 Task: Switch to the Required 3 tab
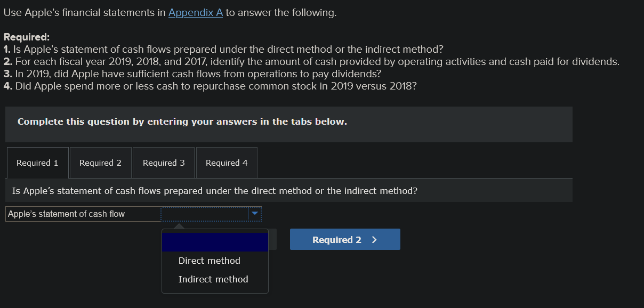163,162
